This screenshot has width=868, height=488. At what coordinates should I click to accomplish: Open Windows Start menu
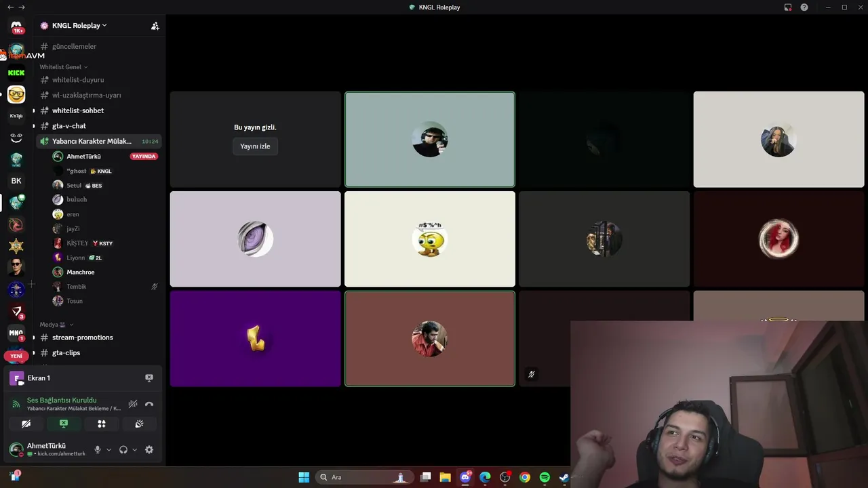(304, 477)
